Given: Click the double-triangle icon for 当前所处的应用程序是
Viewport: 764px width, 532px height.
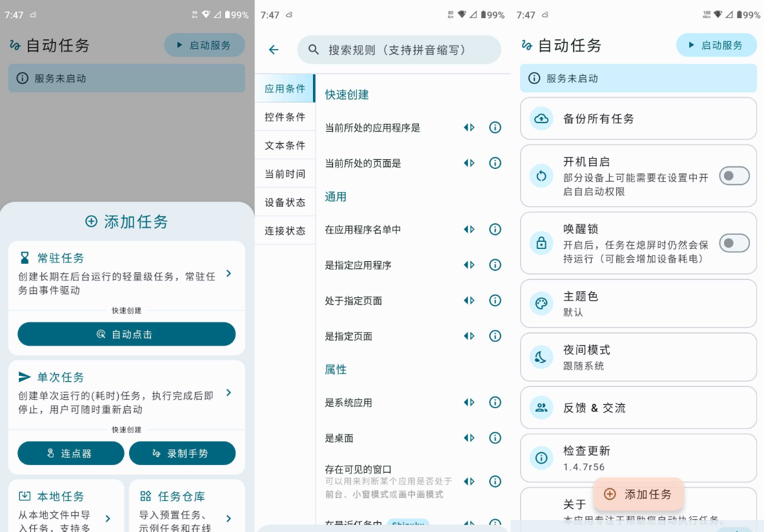Looking at the screenshot, I should tap(469, 128).
